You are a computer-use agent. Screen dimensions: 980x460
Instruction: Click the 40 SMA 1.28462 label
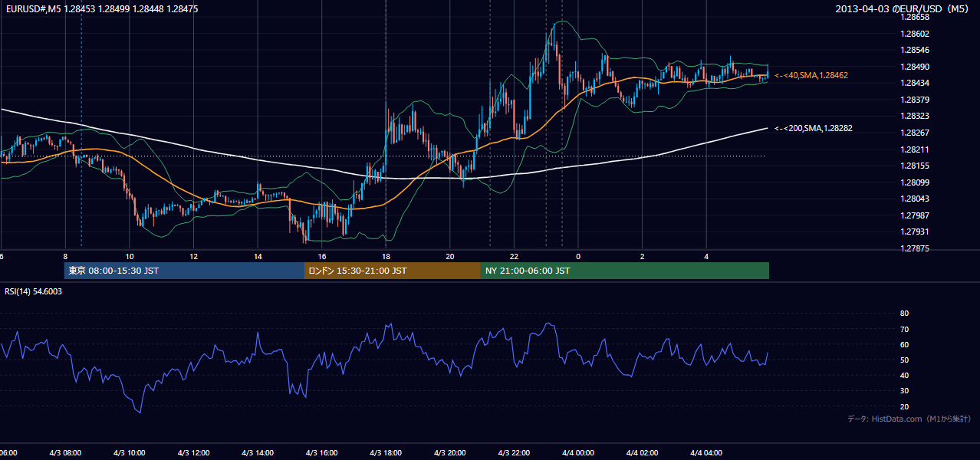pyautogui.click(x=811, y=75)
